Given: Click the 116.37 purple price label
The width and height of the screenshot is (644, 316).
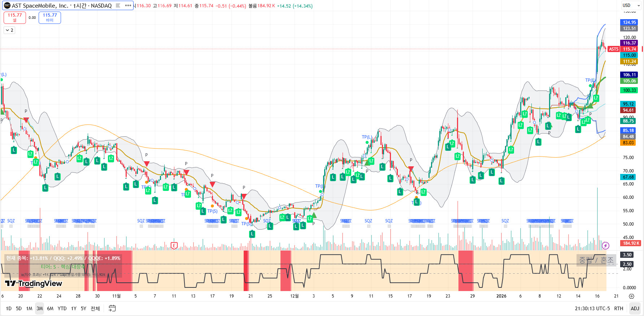Looking at the screenshot, I should [629, 43].
